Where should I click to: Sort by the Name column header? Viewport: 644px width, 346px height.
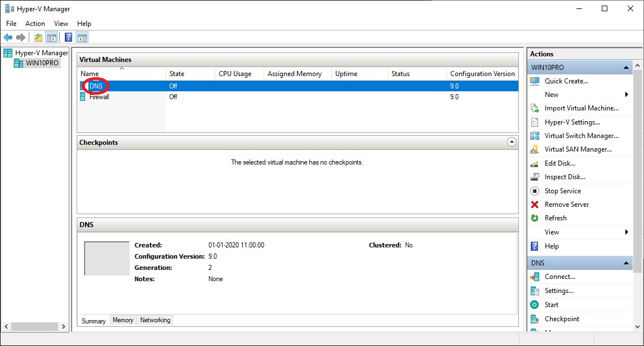click(x=122, y=74)
